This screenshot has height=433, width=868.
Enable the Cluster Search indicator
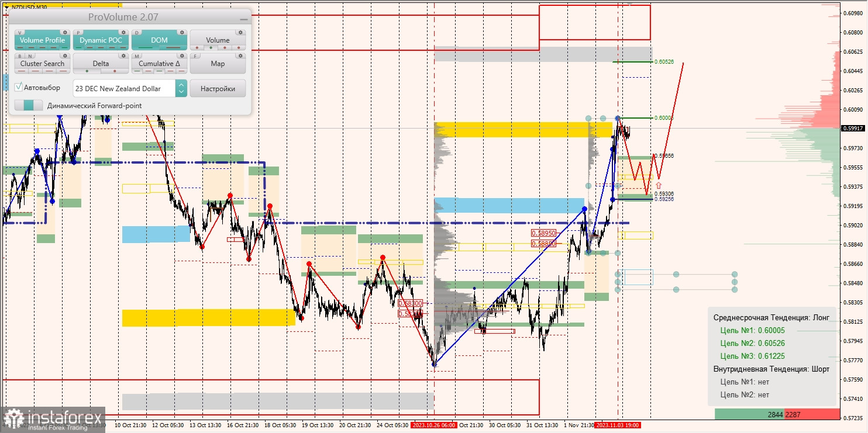[x=42, y=64]
